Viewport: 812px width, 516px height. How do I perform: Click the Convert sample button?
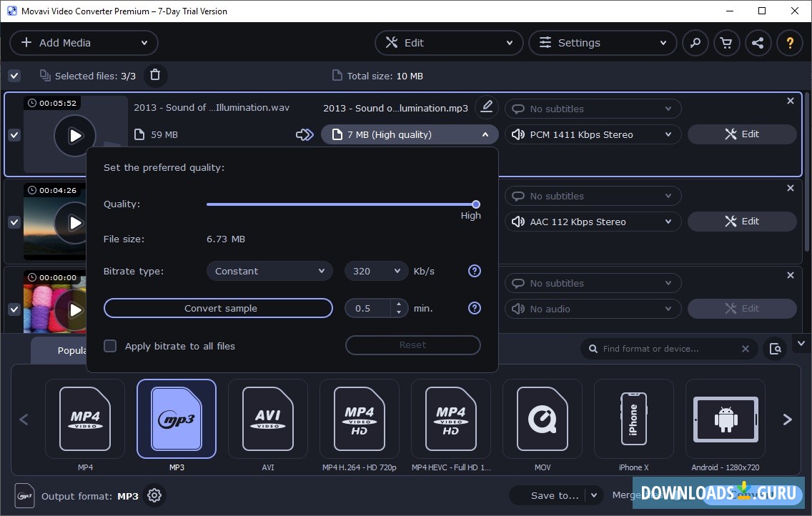click(218, 309)
